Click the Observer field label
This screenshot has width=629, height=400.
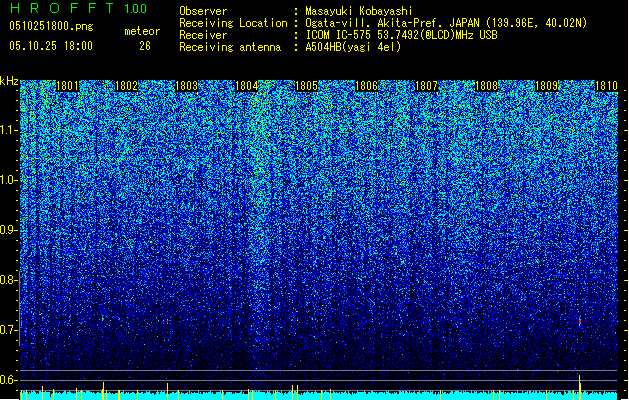click(203, 11)
